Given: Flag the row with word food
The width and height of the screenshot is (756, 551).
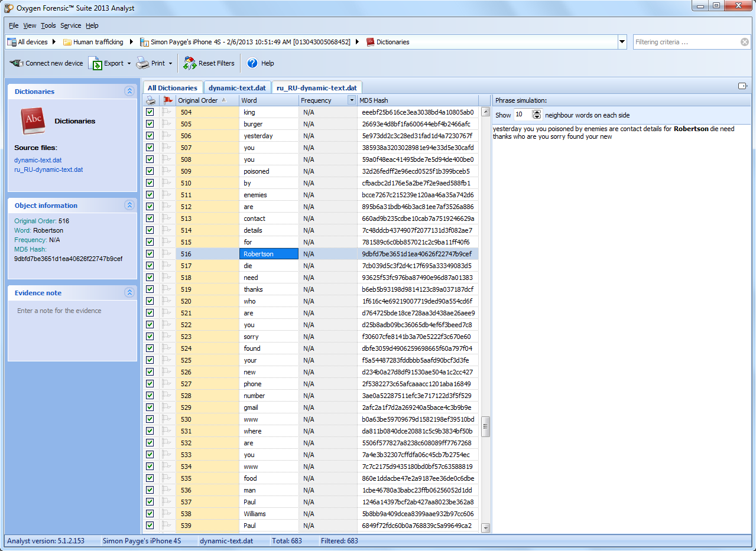Looking at the screenshot, I should (x=167, y=478).
